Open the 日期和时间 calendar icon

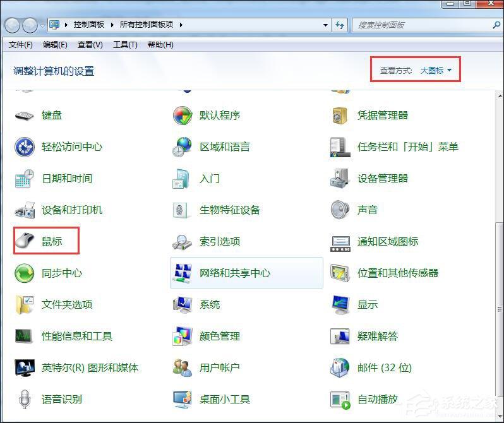(x=25, y=179)
